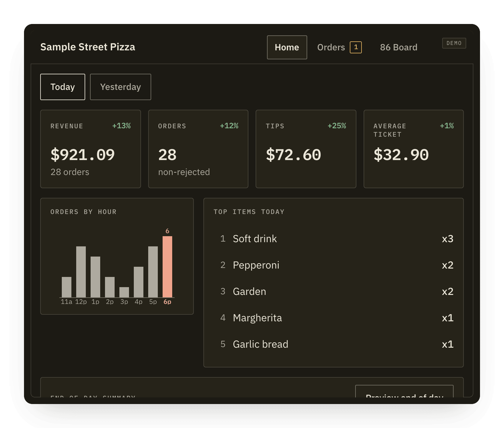Click the +12% orders change indicator
504x428 pixels.
[x=229, y=126]
